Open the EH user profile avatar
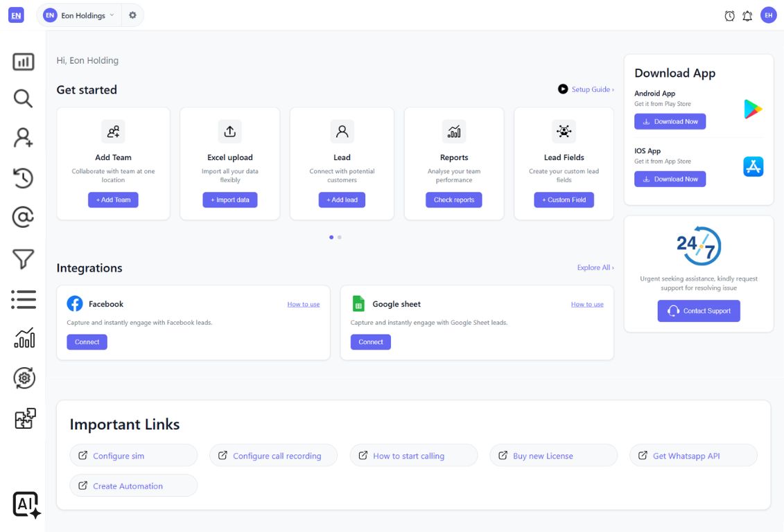Screen dimensions: 784x532 (x=768, y=15)
